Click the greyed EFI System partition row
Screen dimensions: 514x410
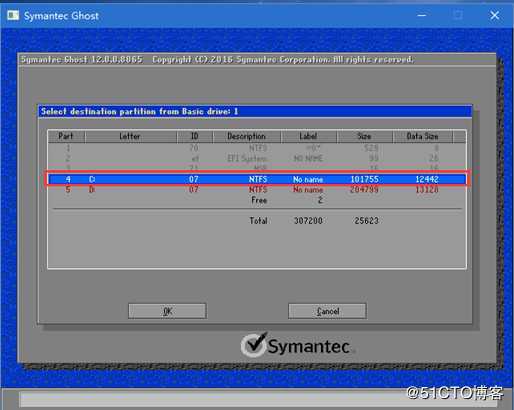[257, 158]
